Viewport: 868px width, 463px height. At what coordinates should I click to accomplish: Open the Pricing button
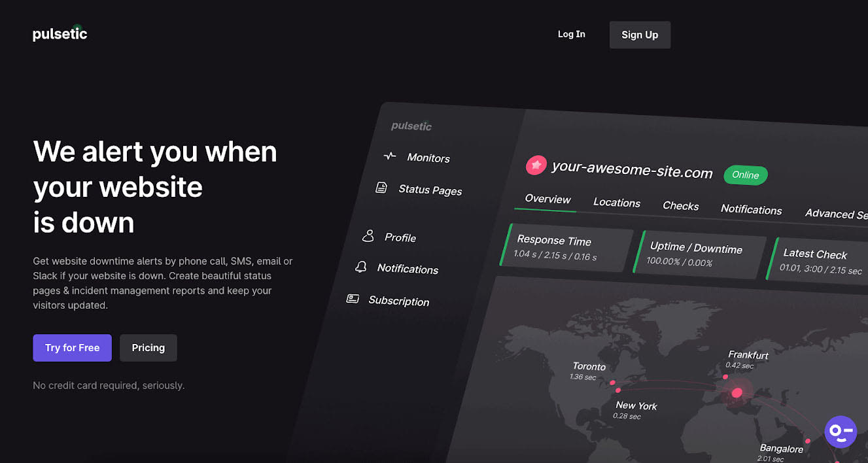(x=148, y=348)
